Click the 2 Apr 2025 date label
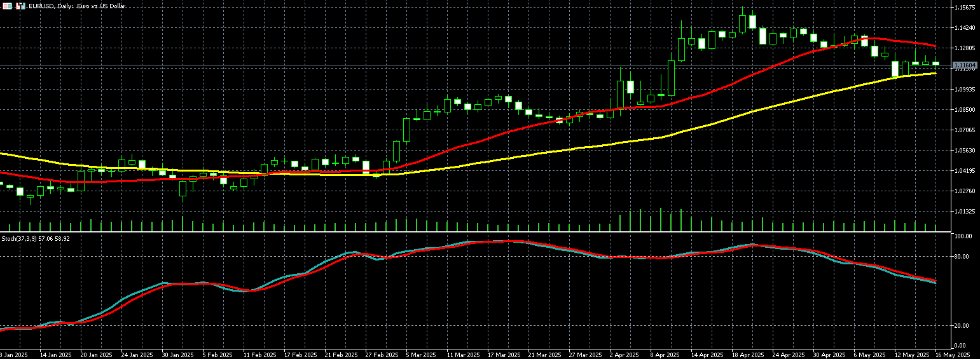This screenshot has height=359, width=980. [x=626, y=355]
